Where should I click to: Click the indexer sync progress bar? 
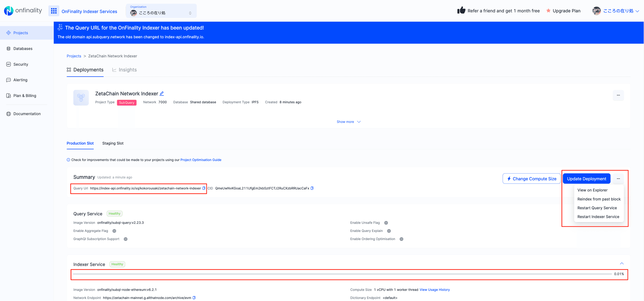tap(347, 274)
